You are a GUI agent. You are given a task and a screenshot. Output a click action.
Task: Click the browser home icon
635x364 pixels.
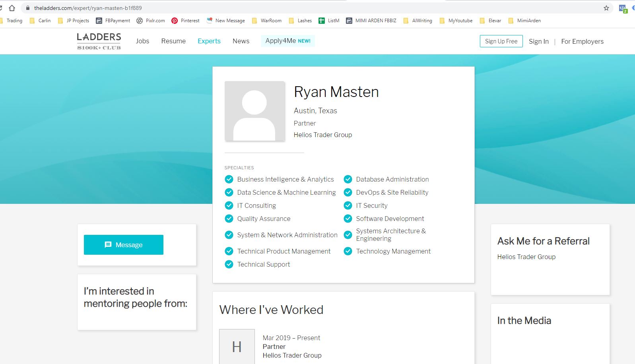tap(12, 8)
